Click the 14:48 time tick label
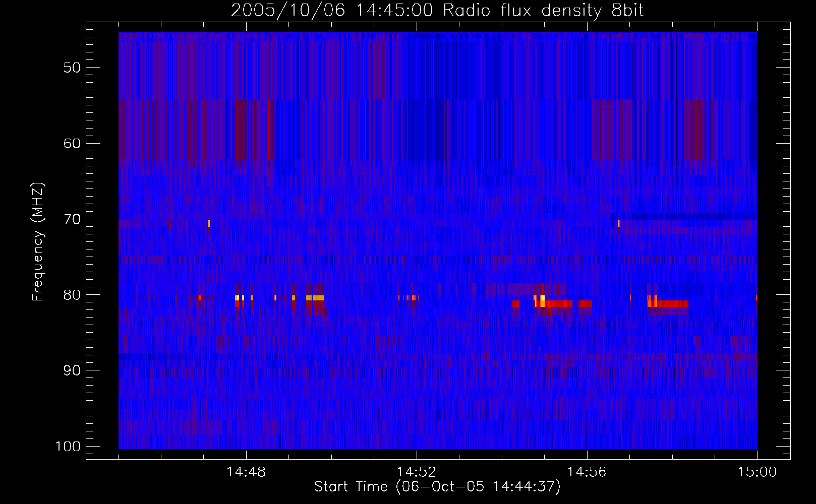Image resolution: width=816 pixels, height=504 pixels. click(247, 472)
